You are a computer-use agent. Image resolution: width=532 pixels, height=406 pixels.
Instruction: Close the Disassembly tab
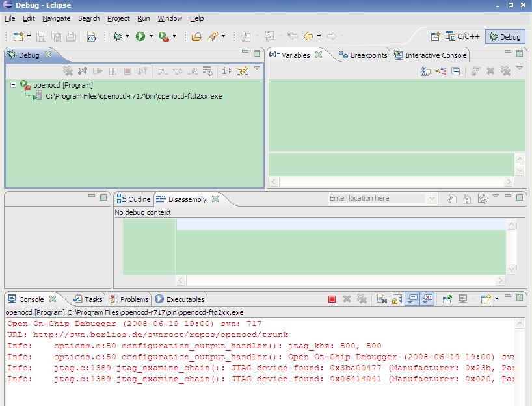click(215, 199)
